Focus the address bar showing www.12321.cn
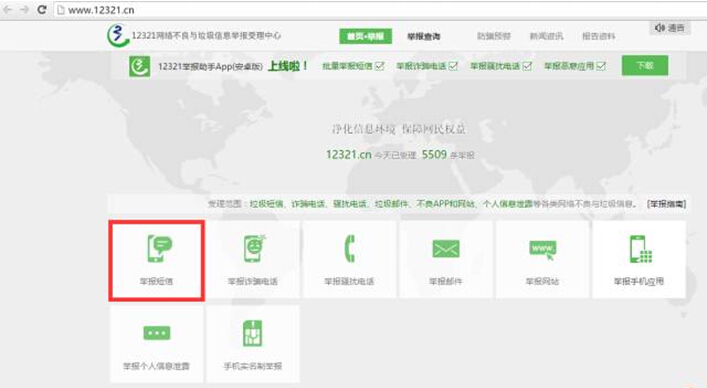707x388 pixels. [379, 10]
